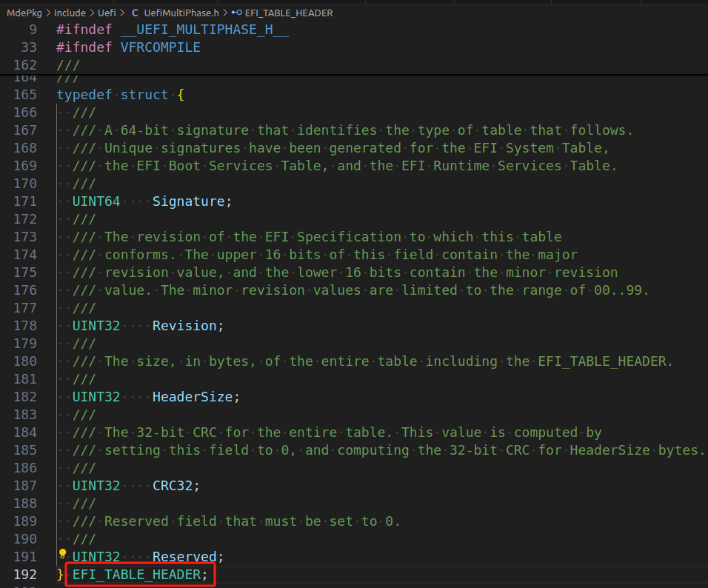Screen dimensions: 708x588
Task: Click the highlighted EFI_TABLE_HEADER typedef name
Action: 137,574
